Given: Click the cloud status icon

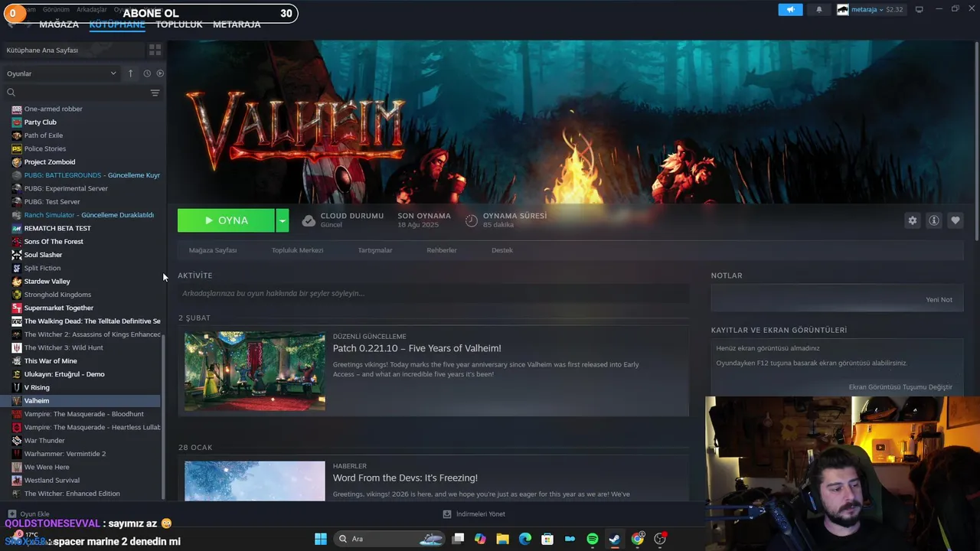Looking at the screenshot, I should coord(309,220).
